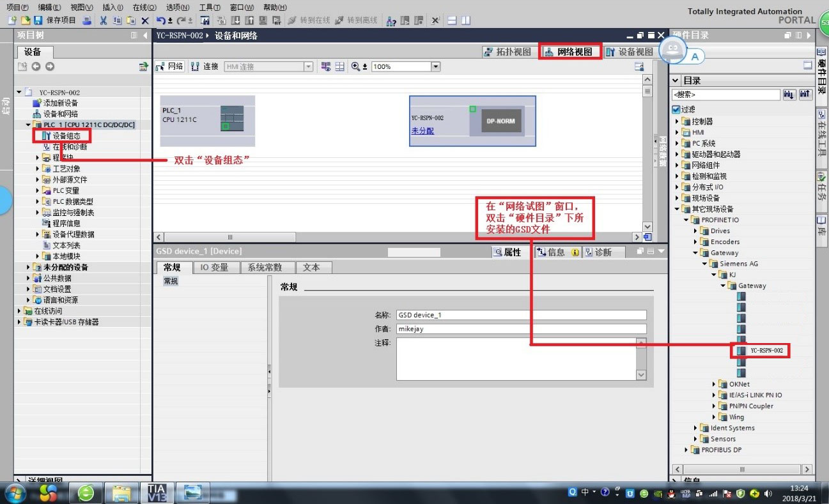829x504 pixels.
Task: Click the split editor vertically icon
Action: point(465,20)
